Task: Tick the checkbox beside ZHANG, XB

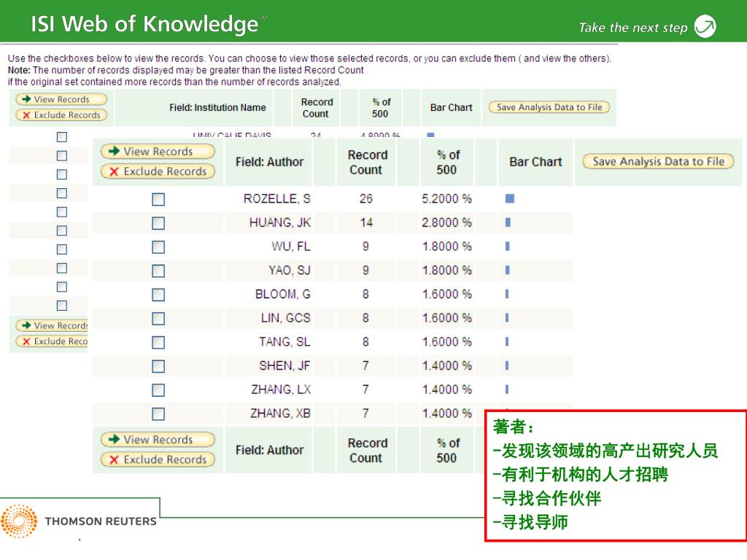Action: point(158,414)
